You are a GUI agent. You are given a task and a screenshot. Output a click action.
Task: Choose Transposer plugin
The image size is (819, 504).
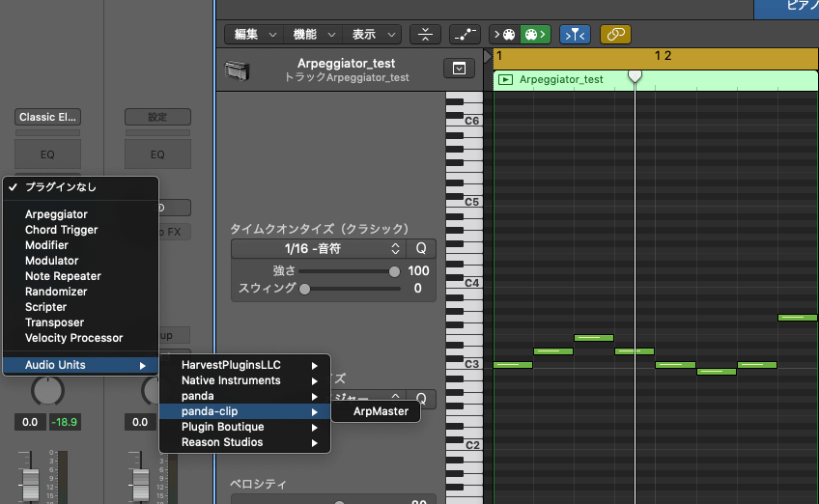coord(80,322)
